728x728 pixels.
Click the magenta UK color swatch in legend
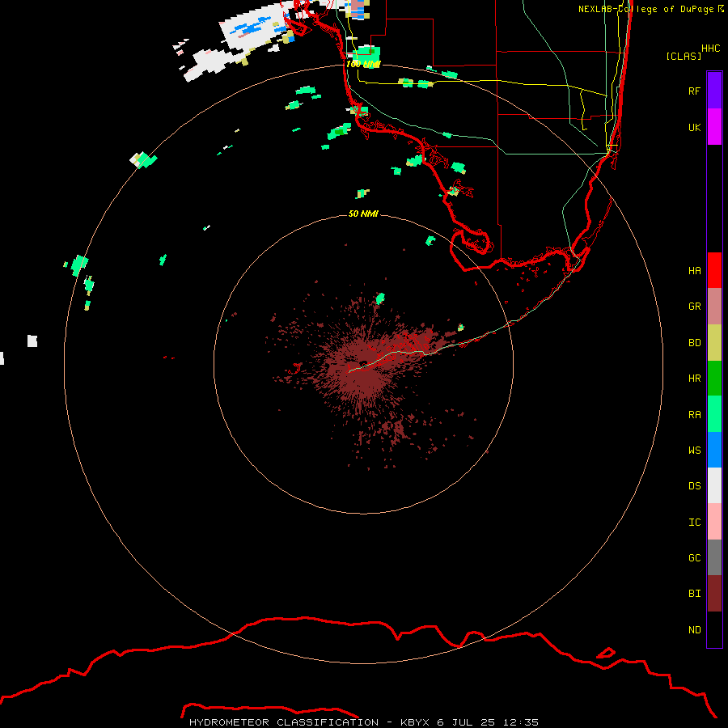tap(714, 127)
